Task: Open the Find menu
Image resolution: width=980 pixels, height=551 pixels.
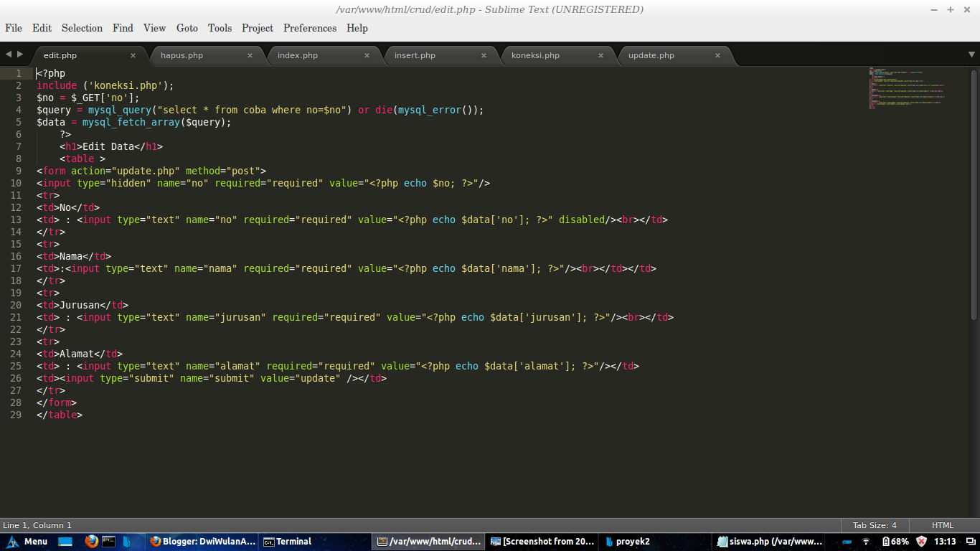Action: [123, 28]
